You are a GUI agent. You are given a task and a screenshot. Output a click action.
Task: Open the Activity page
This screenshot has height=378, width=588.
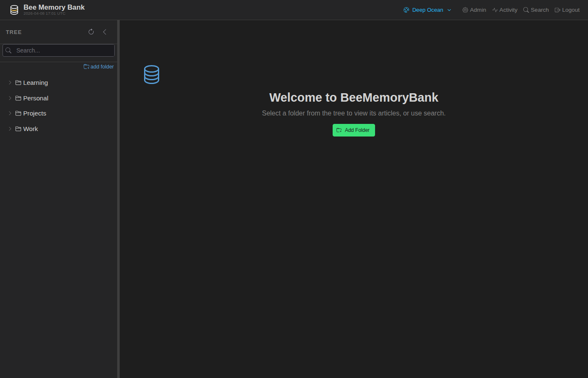(505, 10)
